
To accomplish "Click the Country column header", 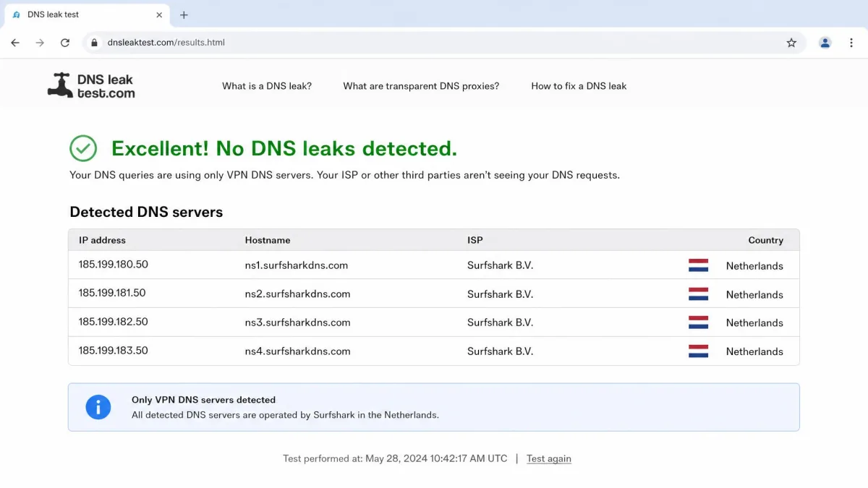I will click(x=766, y=240).
